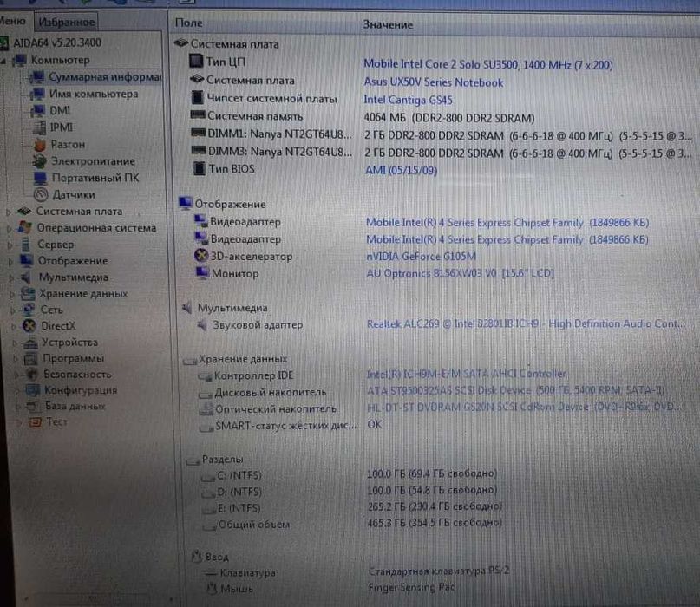Screen dimensions: 700x607
Task: Click the Хранение данных icon in tree
Action: [x=28, y=293]
